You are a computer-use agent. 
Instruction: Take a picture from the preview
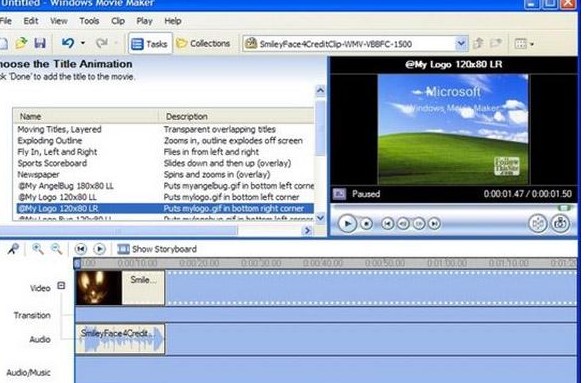coord(560,223)
